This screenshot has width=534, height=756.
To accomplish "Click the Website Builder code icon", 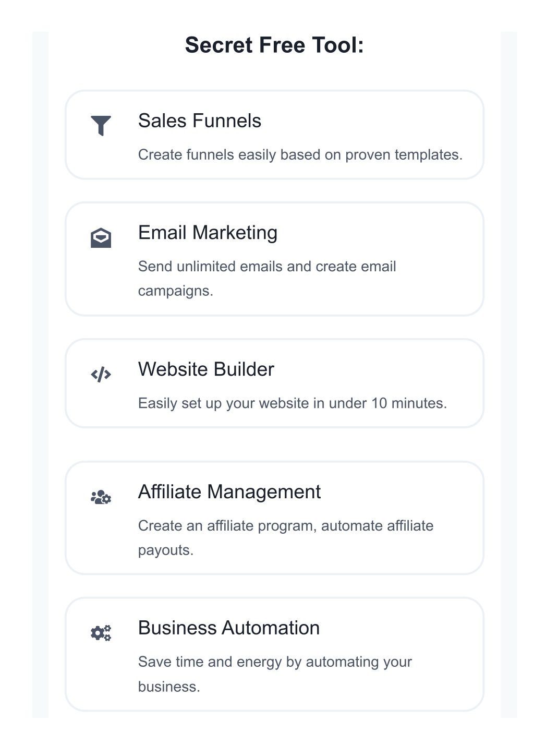I will coord(101,374).
